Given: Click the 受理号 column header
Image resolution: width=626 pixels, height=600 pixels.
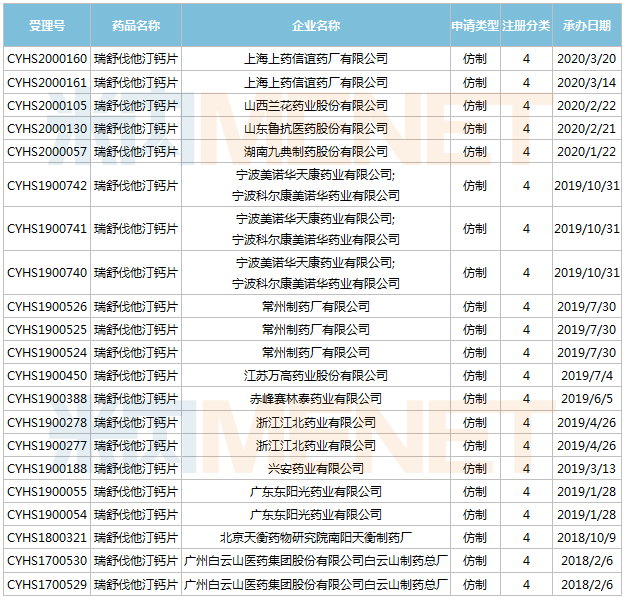Looking at the screenshot, I should [47, 26].
